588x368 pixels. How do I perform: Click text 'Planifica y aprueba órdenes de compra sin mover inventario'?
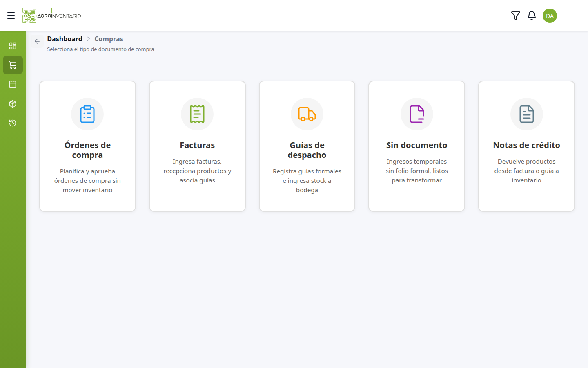point(87,181)
